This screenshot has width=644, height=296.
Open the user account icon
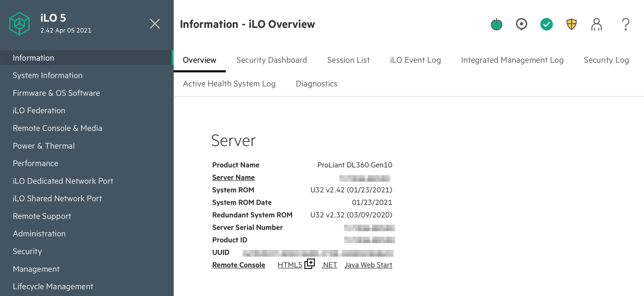(596, 24)
